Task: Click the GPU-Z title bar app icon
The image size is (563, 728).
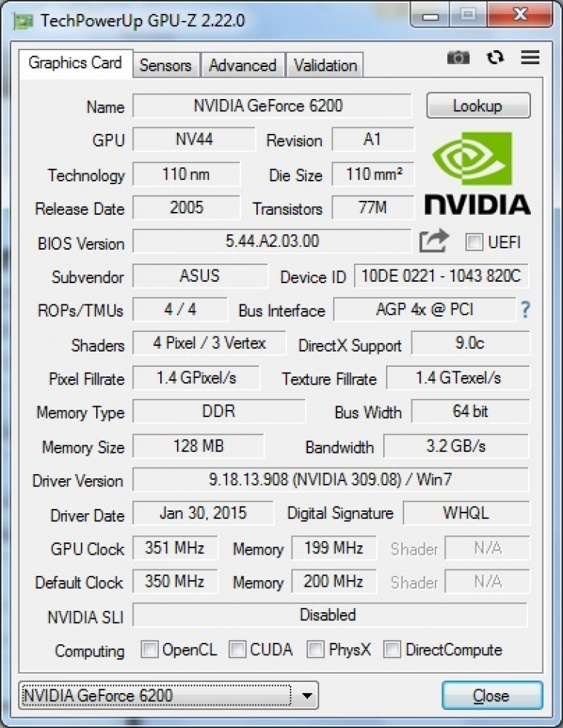Action: [24, 21]
